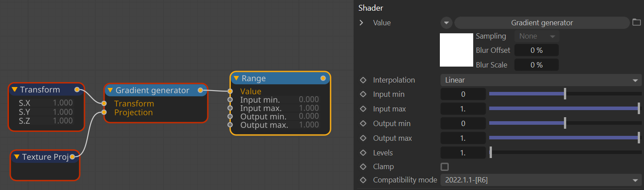Open the Compatibility mode dropdown
The image size is (644, 190).
(x=540, y=180)
